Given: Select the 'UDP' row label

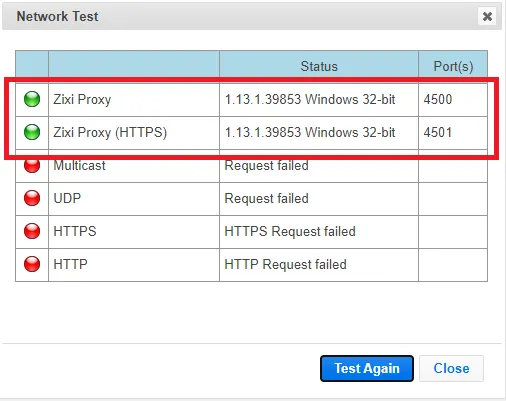Looking at the screenshot, I should point(67,198).
